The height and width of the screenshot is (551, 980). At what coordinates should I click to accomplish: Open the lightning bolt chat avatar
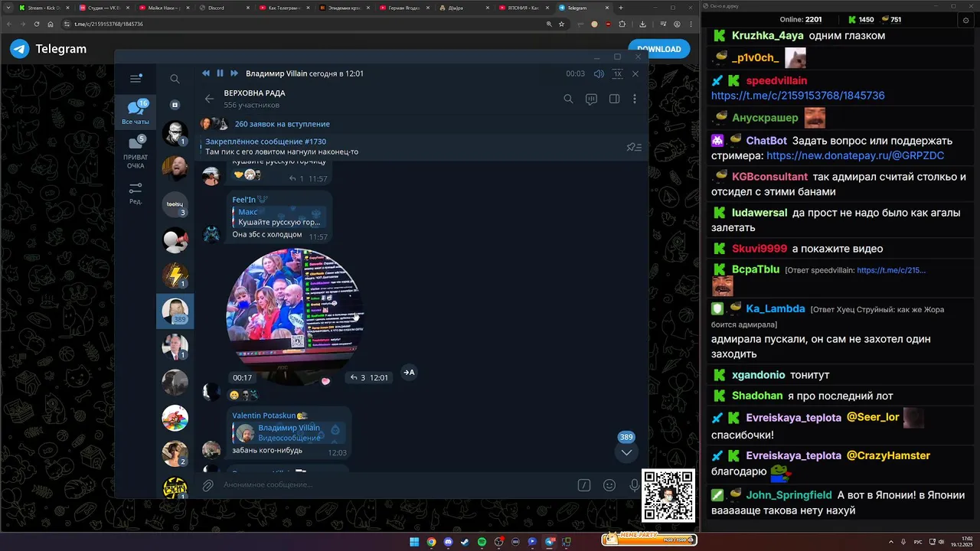pos(175,275)
